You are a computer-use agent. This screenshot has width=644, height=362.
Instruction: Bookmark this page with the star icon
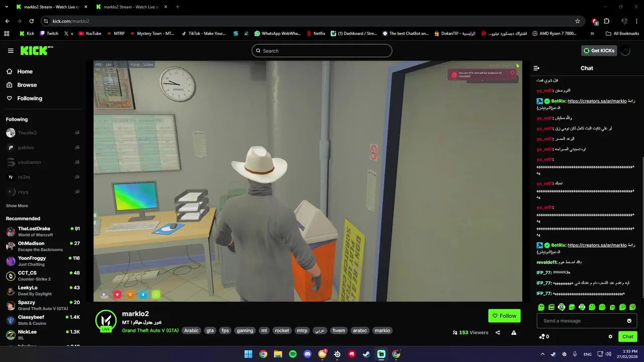(578, 21)
